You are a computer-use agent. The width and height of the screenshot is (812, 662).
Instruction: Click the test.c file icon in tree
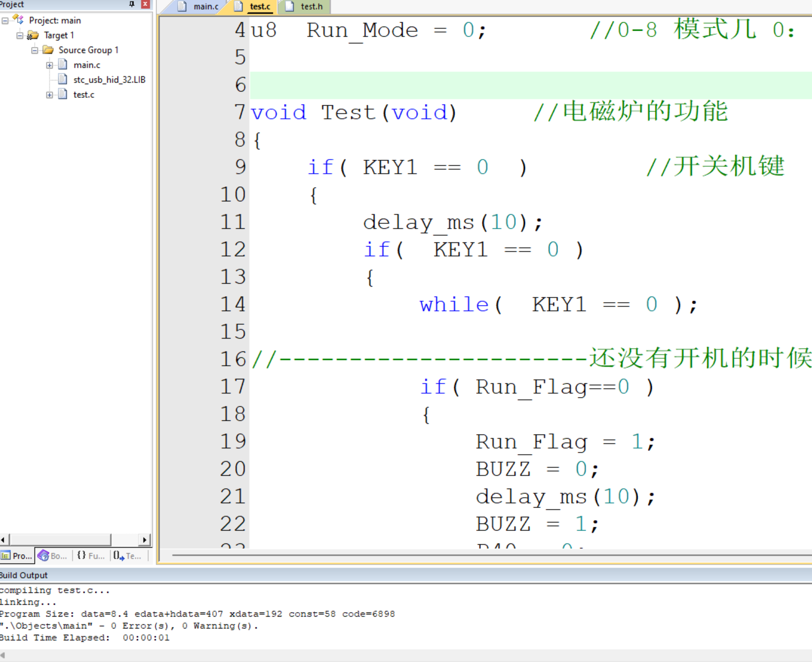(63, 94)
